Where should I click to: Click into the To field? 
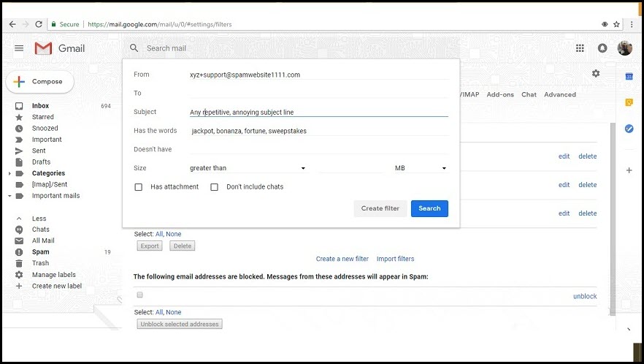click(x=318, y=94)
